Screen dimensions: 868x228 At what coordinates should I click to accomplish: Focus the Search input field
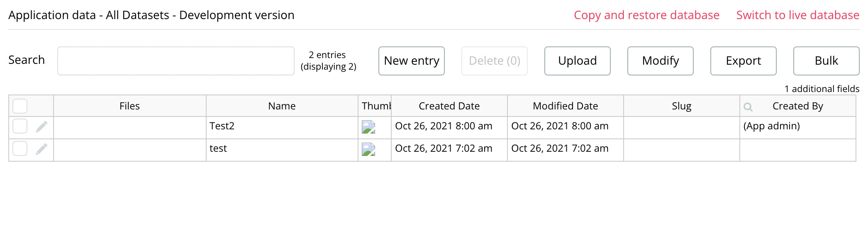click(176, 61)
